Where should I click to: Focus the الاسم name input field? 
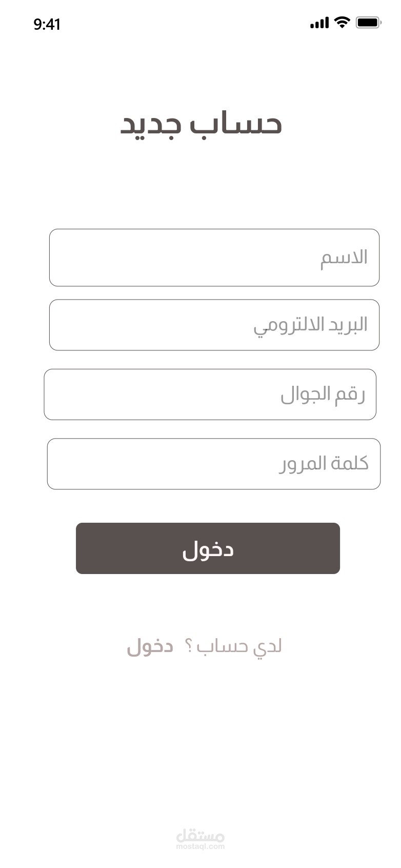[214, 258]
